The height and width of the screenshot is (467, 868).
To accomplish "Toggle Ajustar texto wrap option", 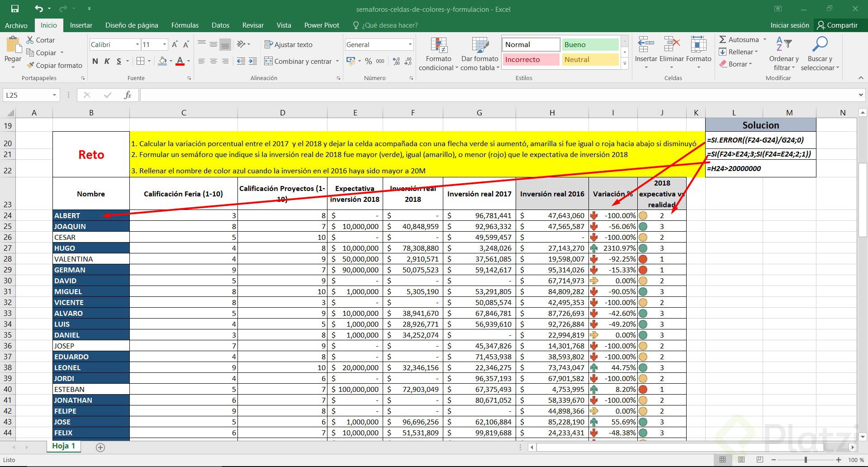I will [288, 44].
